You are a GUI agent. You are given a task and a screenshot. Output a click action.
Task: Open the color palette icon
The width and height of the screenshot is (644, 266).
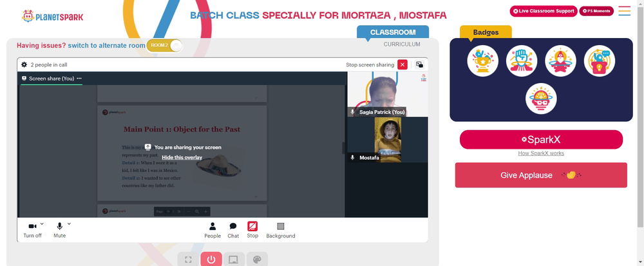(257, 260)
